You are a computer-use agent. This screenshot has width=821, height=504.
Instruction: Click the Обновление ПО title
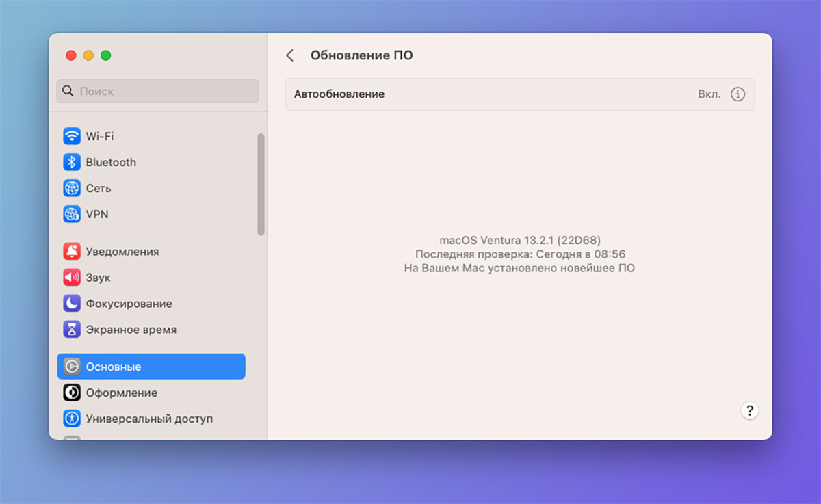(362, 55)
